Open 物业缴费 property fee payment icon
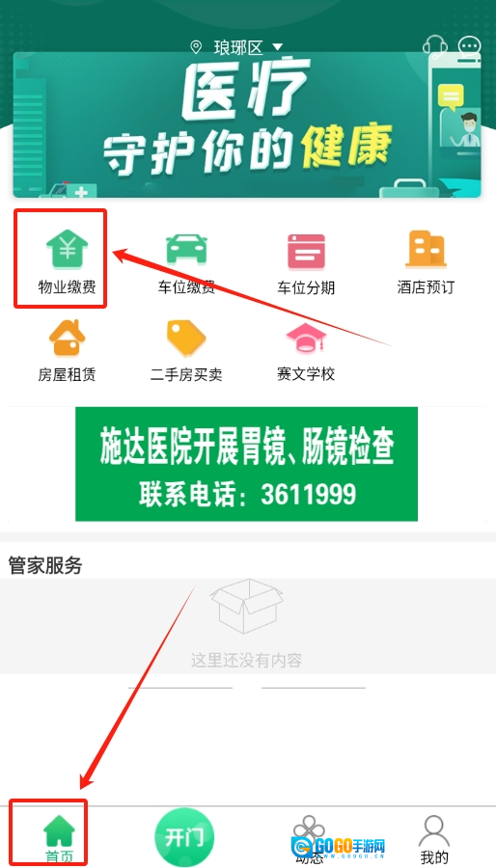 pos(67,249)
